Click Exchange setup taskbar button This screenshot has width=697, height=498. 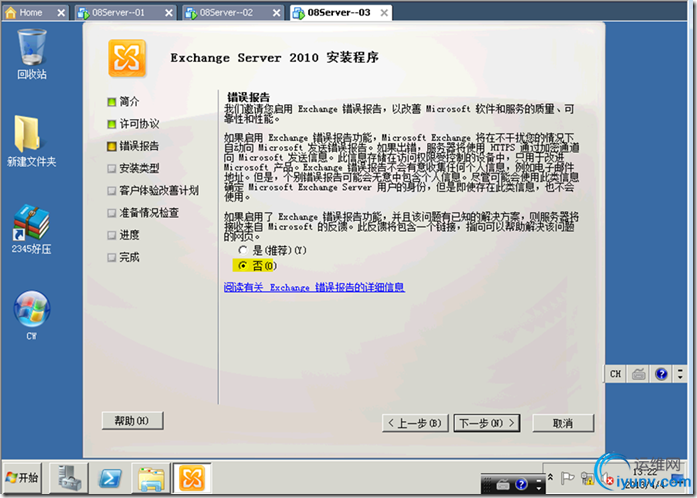(x=192, y=478)
